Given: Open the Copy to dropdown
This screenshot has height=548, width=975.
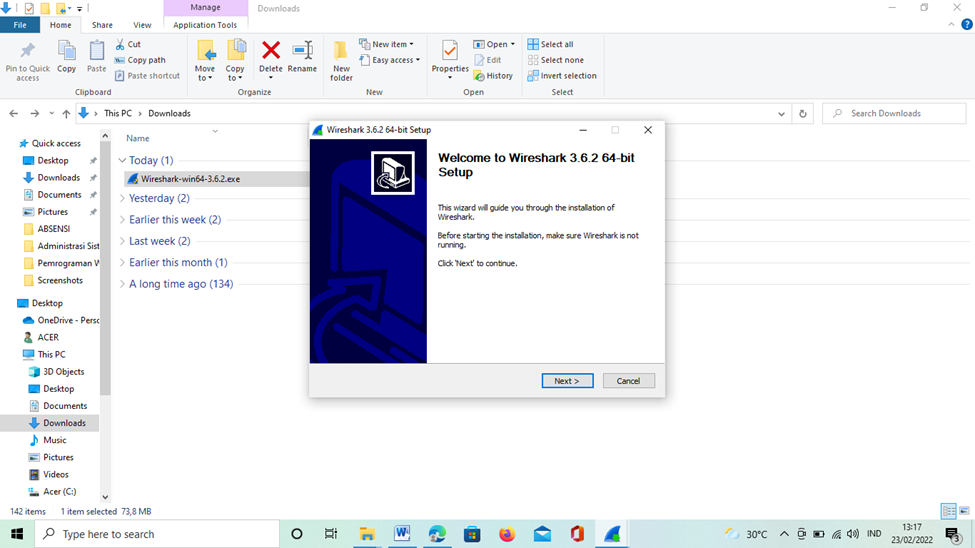Looking at the screenshot, I should tap(235, 60).
